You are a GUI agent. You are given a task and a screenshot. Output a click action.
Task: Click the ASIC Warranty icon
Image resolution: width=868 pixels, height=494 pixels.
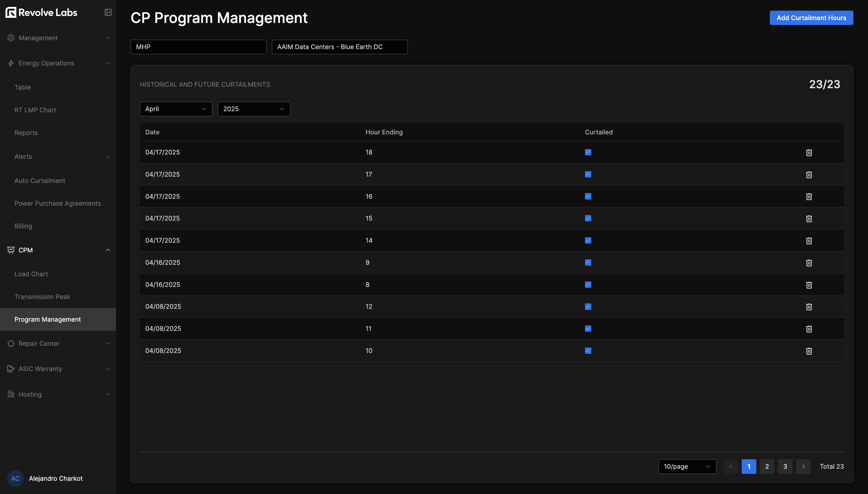[11, 369]
